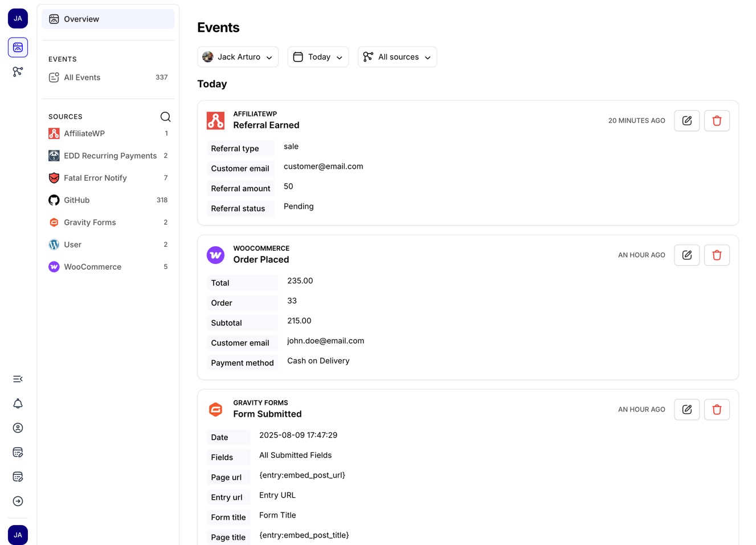756x545 pixels.
Task: Open the Workflows icon in leftmost bar
Action: [x=18, y=72]
